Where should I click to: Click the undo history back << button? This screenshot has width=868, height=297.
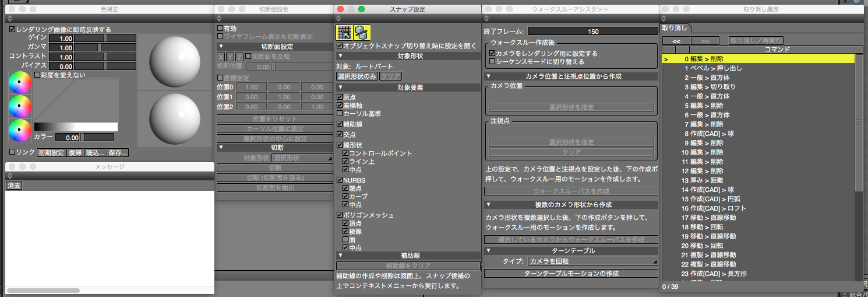click(x=676, y=41)
